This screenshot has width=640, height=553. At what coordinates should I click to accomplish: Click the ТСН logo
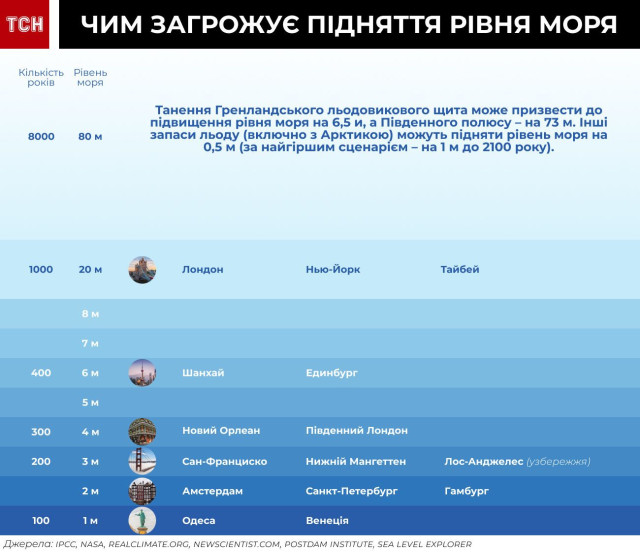(25, 25)
